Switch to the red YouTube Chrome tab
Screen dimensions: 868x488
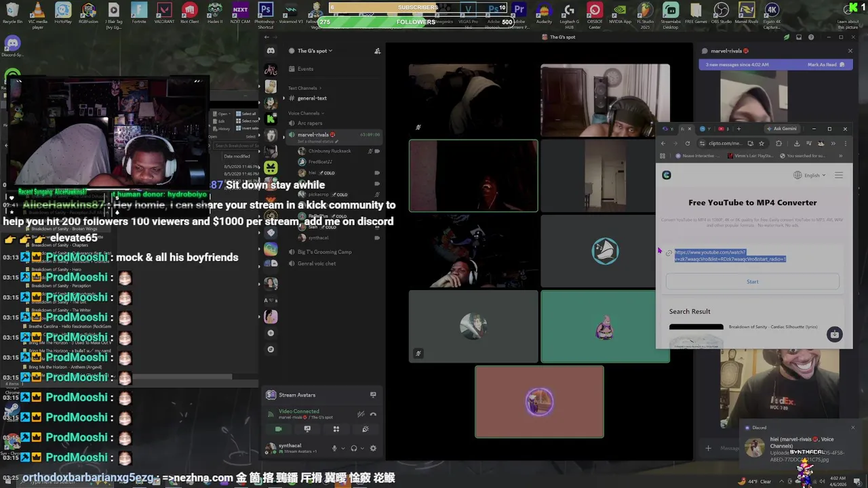point(723,129)
